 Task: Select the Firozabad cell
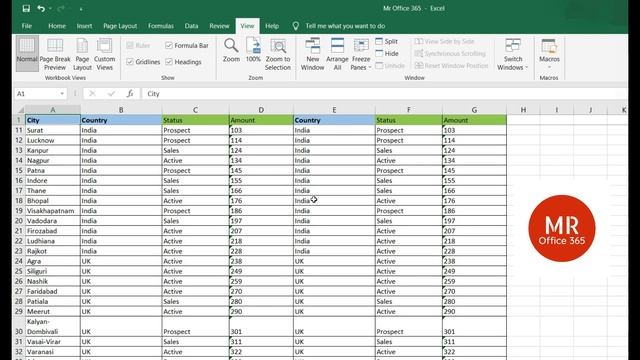click(53, 231)
